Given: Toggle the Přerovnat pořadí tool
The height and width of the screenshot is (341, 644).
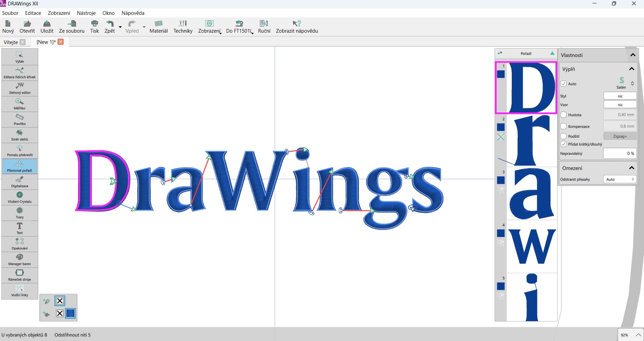Looking at the screenshot, I should tap(20, 166).
